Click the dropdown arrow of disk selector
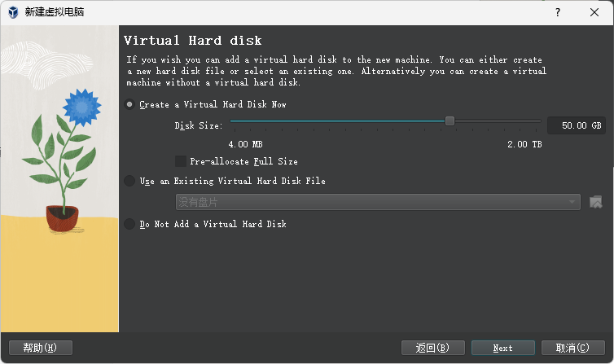614x364 pixels. click(572, 202)
